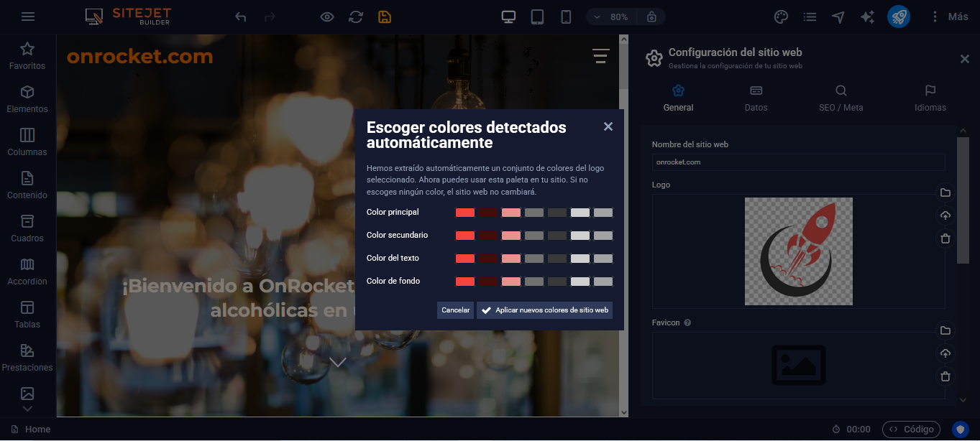980x441 pixels.
Task: Open Tablas in the left sidebar
Action: [x=27, y=315]
